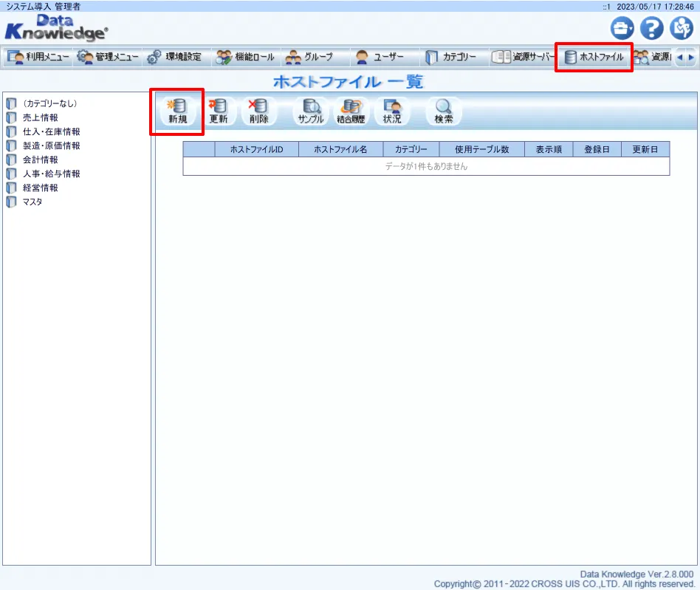700x590 pixels.
Task: Click the briefcase icon in the header
Action: (622, 29)
